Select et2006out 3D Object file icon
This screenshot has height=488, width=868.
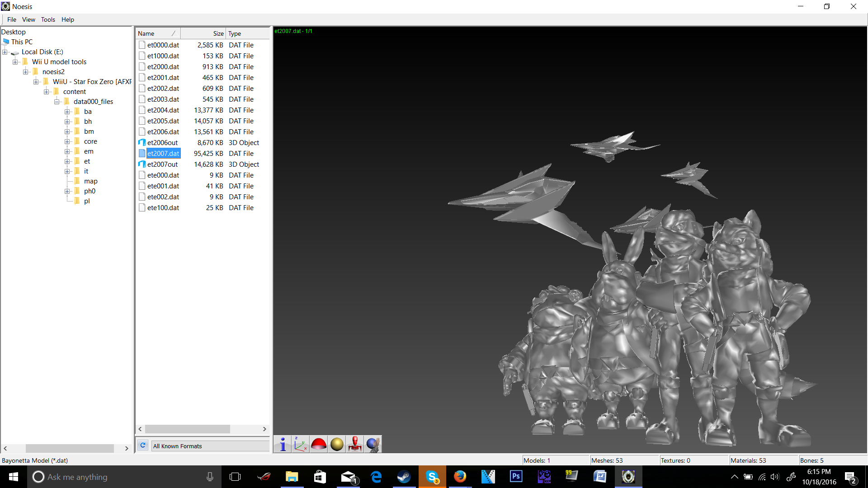[x=142, y=142]
